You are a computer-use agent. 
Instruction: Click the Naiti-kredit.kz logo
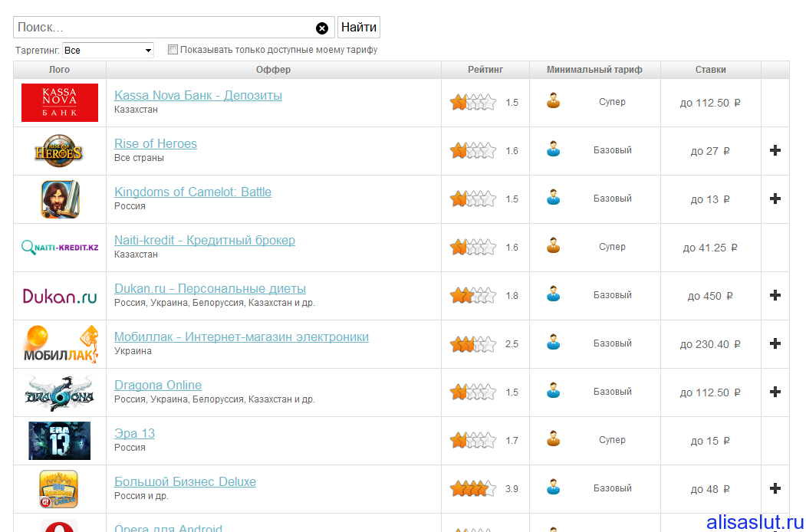coord(60,248)
